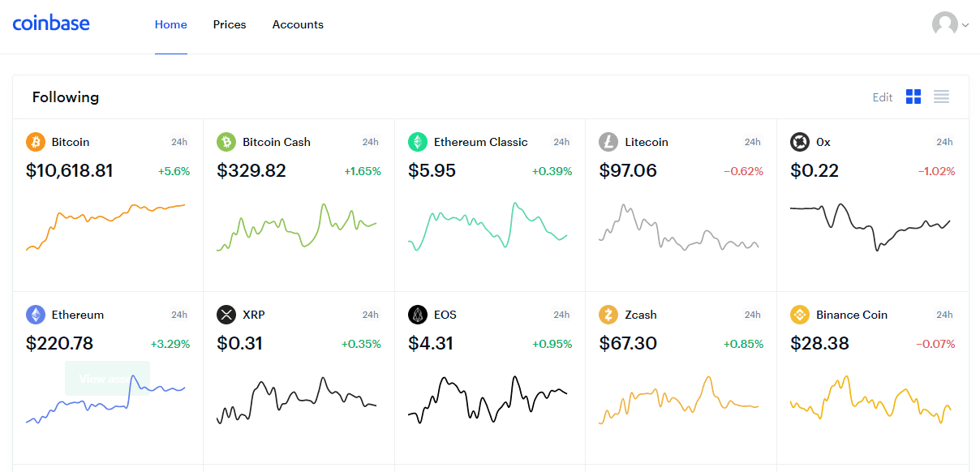Click the Ethereum Classic price $5.95
This screenshot has width=980, height=472.
[432, 171]
